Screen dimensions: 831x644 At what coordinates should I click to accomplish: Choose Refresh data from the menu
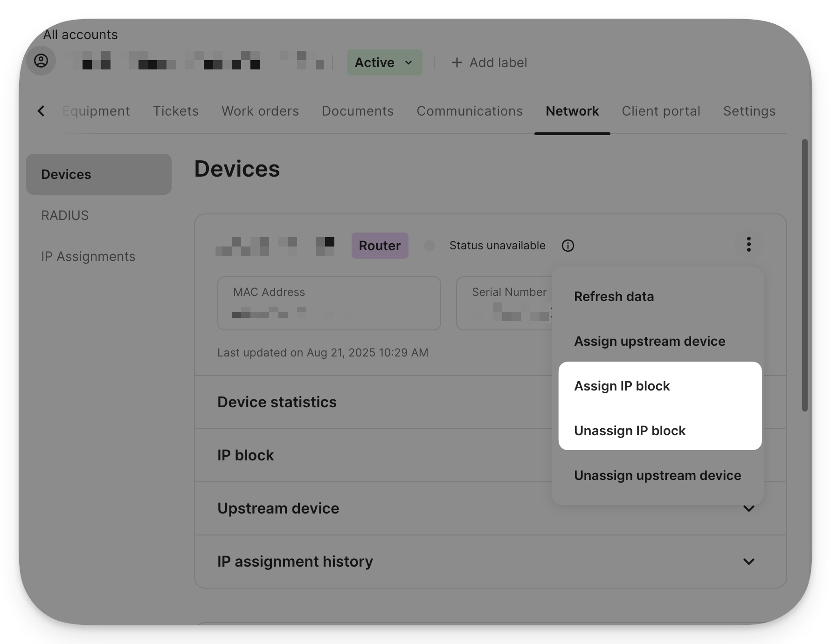658,296
